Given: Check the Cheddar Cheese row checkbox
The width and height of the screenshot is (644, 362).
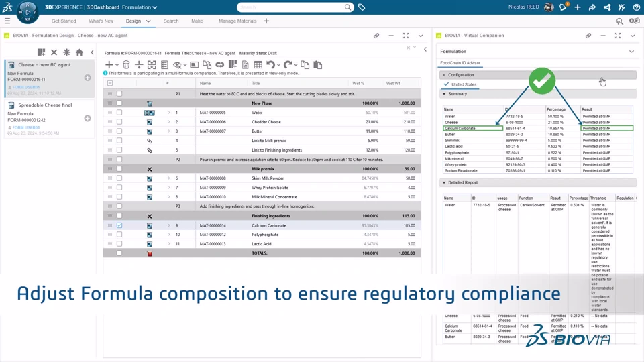Looking at the screenshot, I should coord(119,121).
